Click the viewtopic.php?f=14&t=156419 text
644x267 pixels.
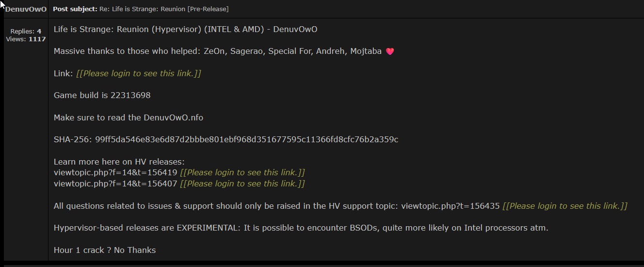click(115, 172)
